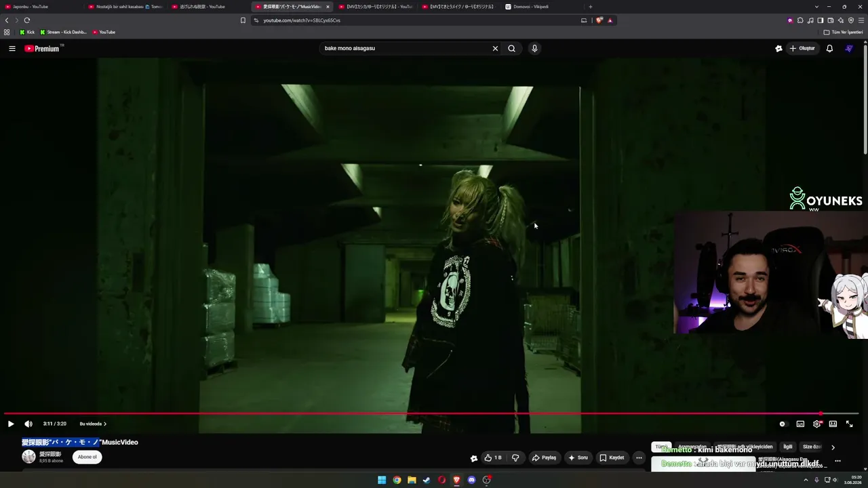This screenshot has height=488, width=868.
Task: Open the YouTube guide hamburger menu
Action: pyautogui.click(x=12, y=48)
